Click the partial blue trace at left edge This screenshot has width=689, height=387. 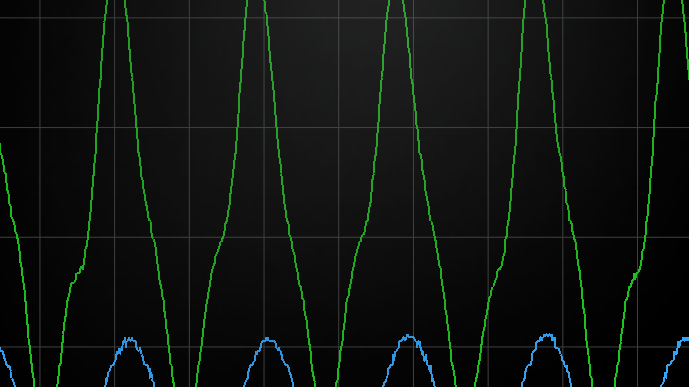pos(8,367)
